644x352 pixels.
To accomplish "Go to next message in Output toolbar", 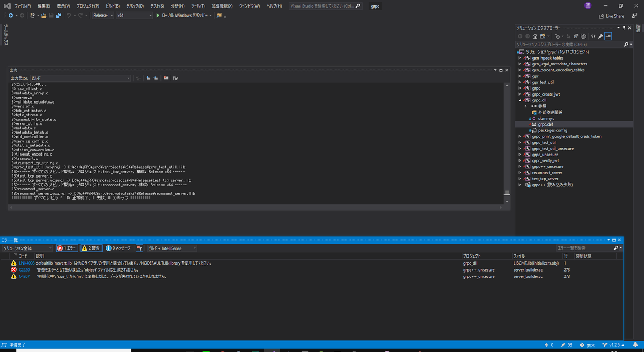I will pyautogui.click(x=156, y=78).
